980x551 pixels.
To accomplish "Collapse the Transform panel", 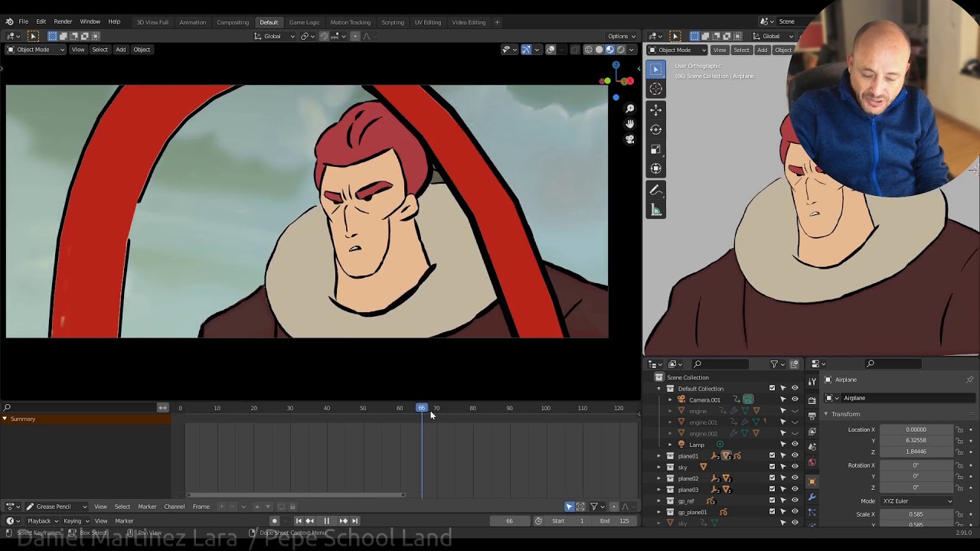I will click(x=826, y=414).
